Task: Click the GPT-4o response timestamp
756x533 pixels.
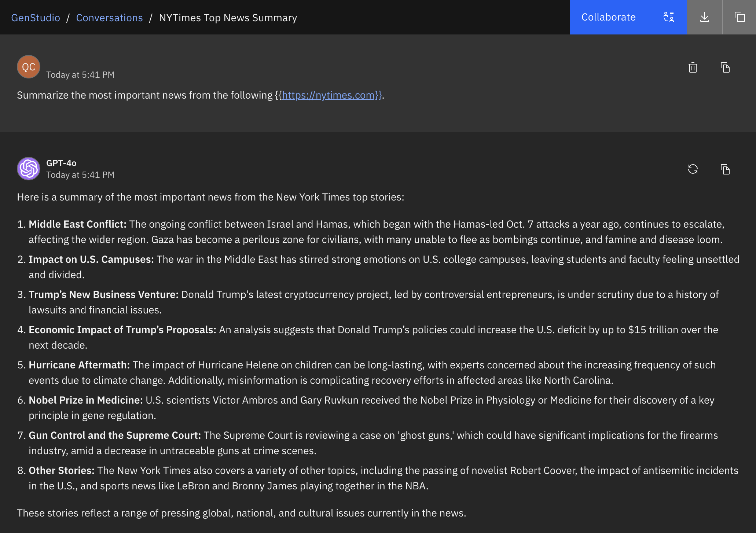Action: tap(80, 175)
